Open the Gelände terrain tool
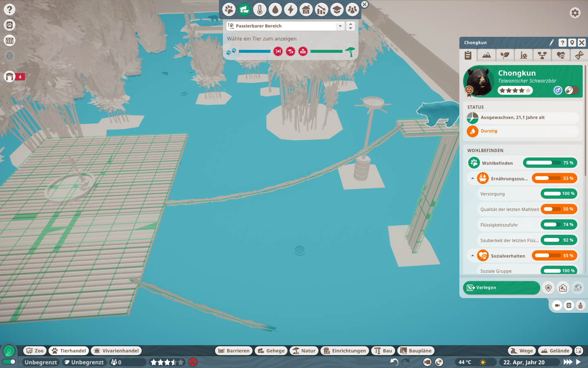 [x=555, y=351]
